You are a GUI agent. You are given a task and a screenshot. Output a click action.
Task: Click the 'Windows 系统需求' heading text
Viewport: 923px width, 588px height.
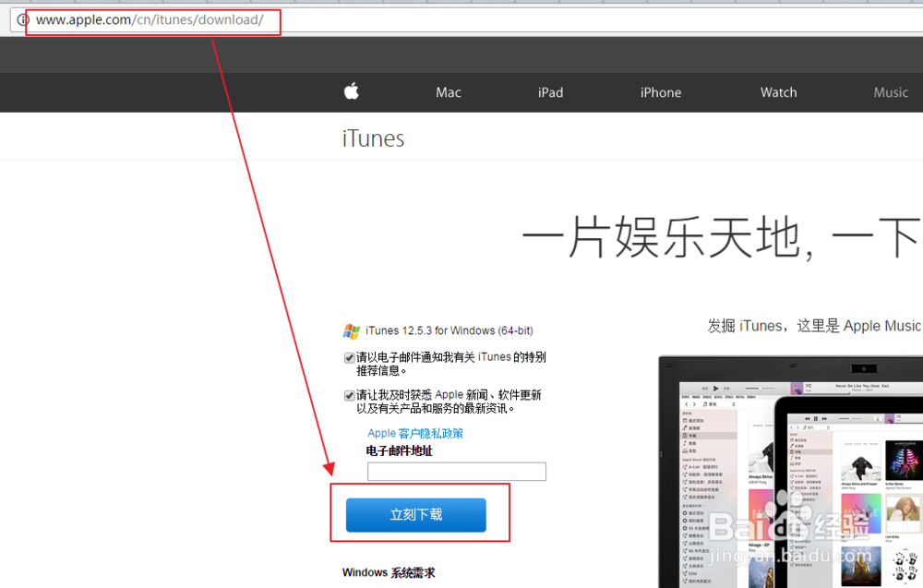click(x=389, y=572)
